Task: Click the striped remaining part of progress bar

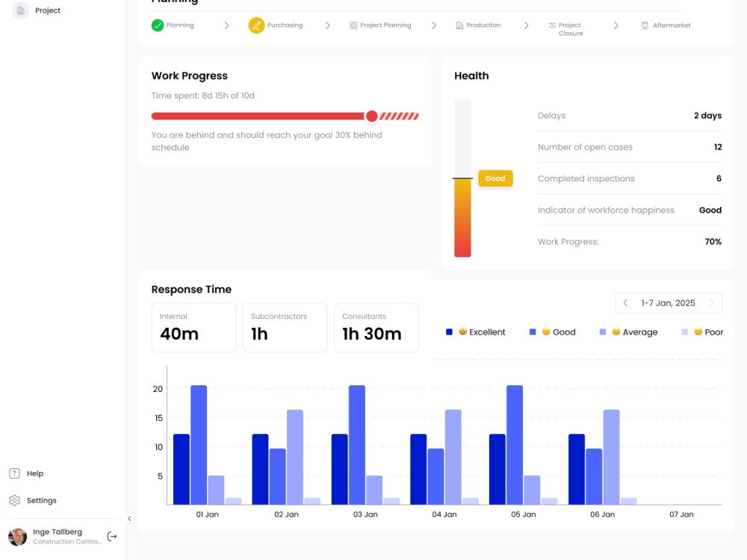Action: (399, 116)
